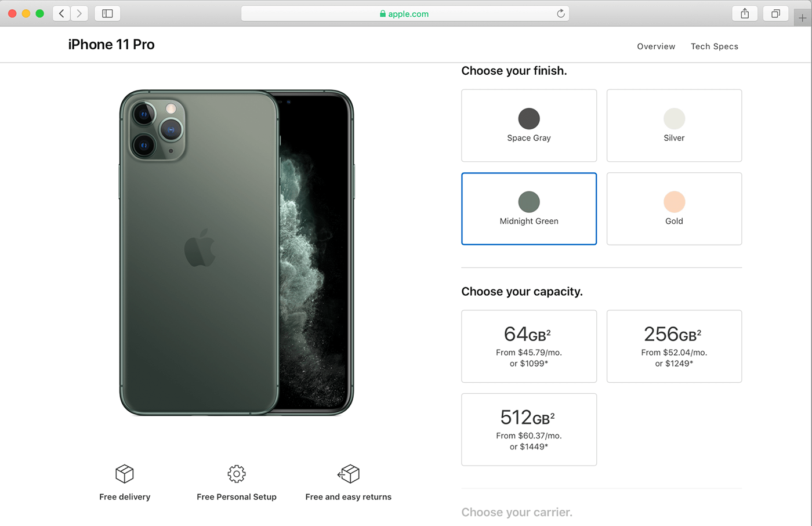The width and height of the screenshot is (812, 526).
Task: Click the Free and easy returns icon
Action: pos(349,474)
